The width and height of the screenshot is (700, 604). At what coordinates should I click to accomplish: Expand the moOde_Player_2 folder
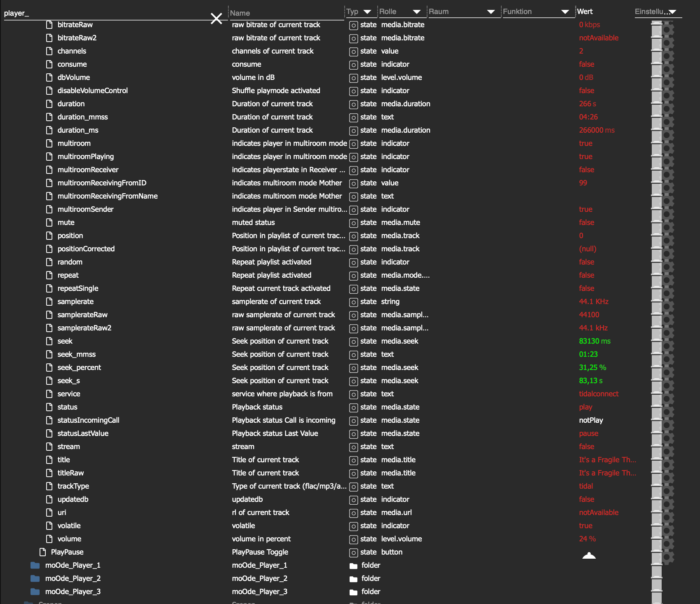[x=35, y=578]
